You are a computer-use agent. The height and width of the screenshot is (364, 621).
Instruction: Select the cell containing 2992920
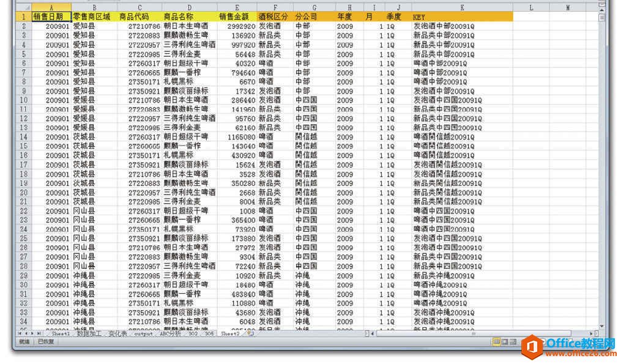pyautogui.click(x=237, y=26)
